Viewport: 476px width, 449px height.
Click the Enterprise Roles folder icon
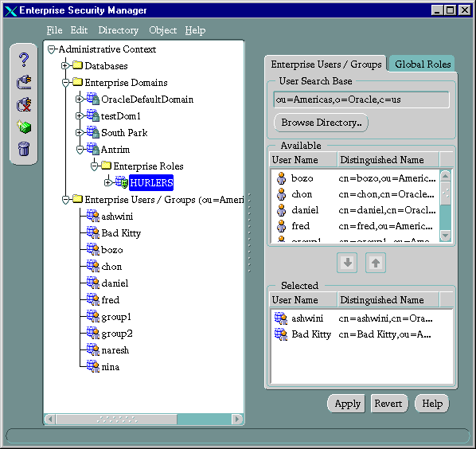pyautogui.click(x=106, y=166)
